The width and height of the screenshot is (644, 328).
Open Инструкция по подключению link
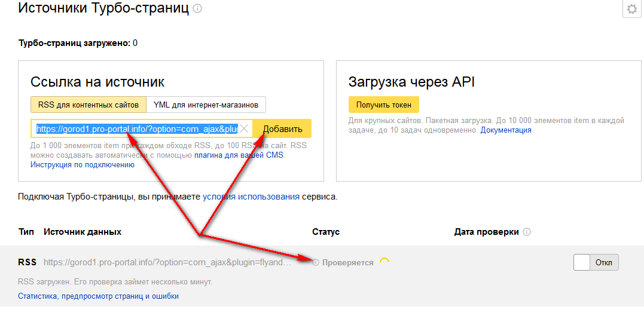83,165
